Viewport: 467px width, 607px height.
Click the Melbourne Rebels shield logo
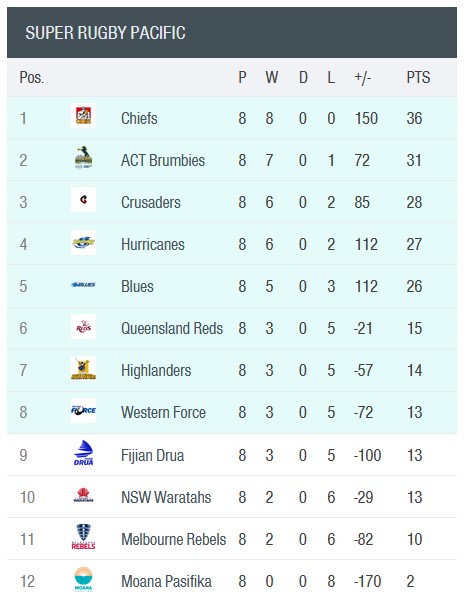(x=83, y=537)
